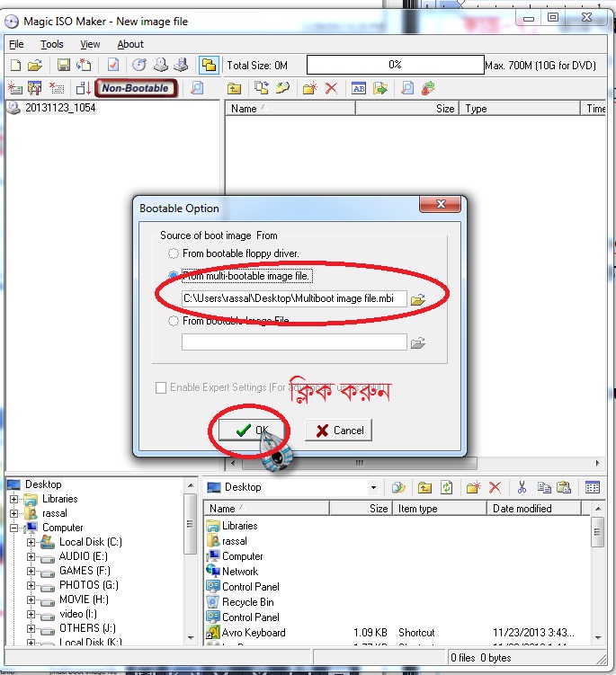Click the Load boot image icon
Image resolution: width=616 pixels, height=675 pixels.
15,88
